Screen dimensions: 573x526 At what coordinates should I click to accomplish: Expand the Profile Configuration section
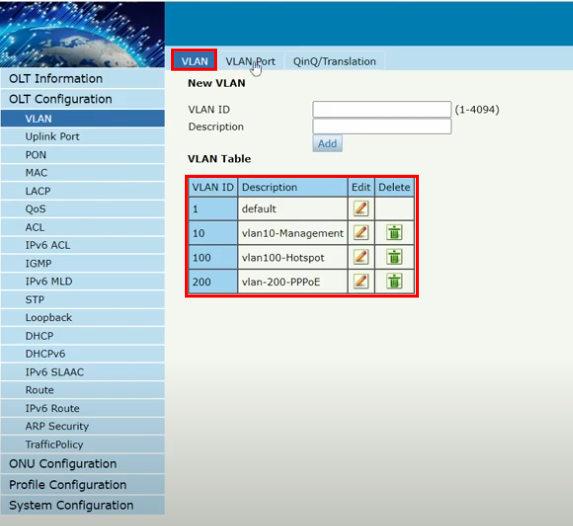pos(83,485)
